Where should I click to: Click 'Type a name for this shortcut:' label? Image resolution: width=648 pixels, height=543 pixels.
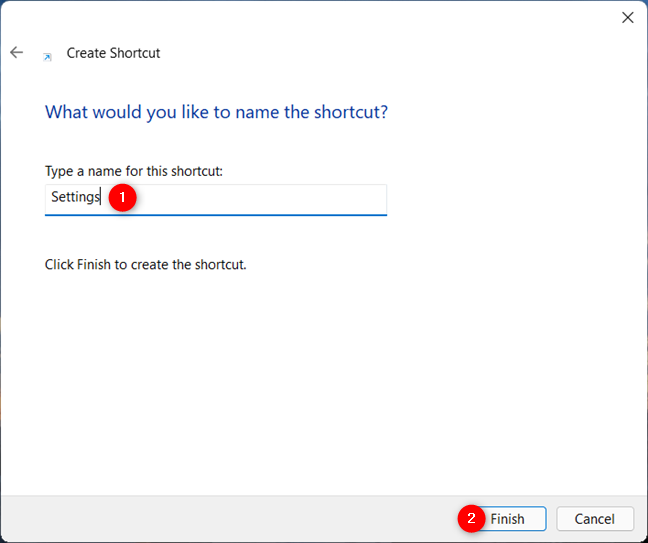(133, 171)
